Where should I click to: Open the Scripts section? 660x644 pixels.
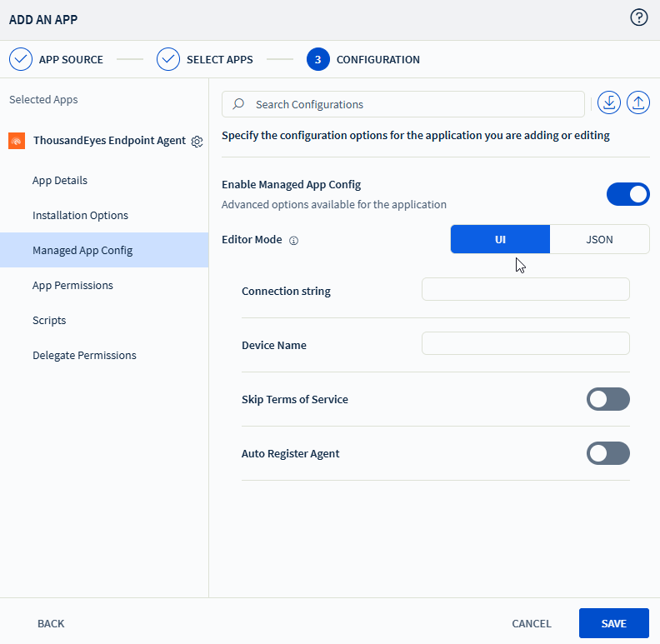click(x=49, y=320)
